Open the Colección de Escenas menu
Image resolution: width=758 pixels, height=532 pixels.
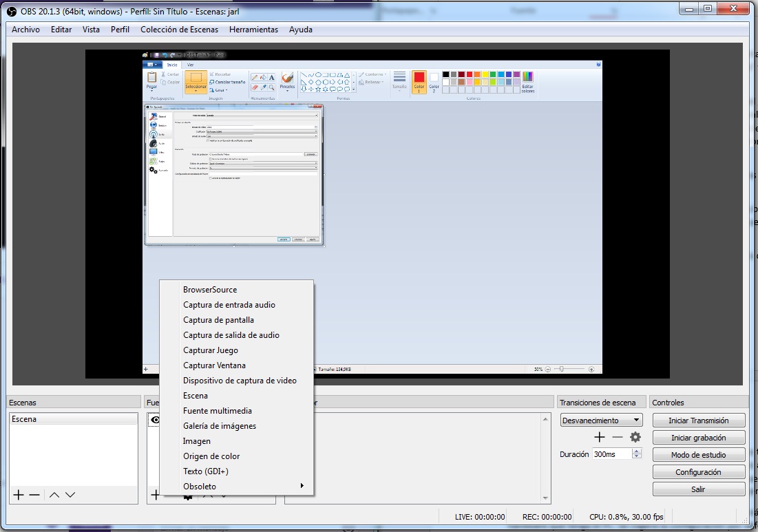click(x=180, y=30)
